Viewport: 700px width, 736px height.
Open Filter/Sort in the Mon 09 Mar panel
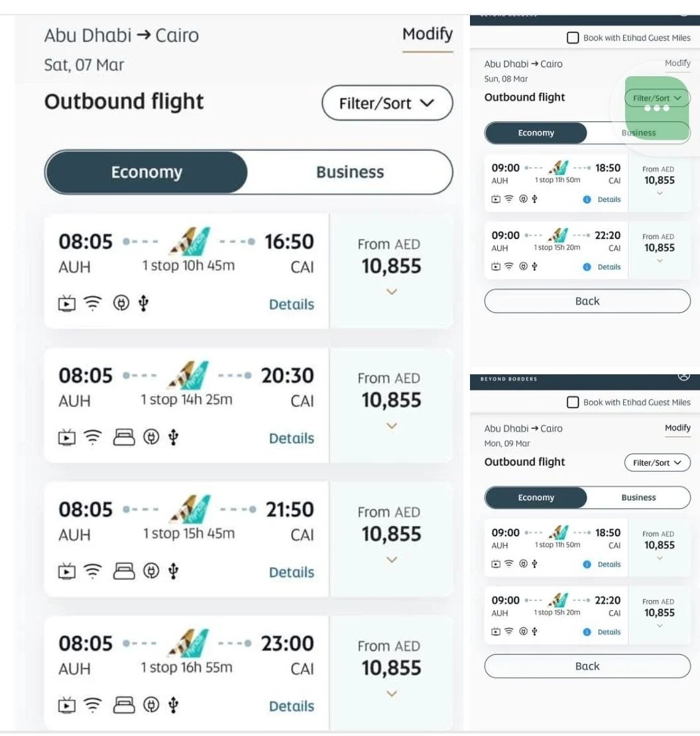657,462
